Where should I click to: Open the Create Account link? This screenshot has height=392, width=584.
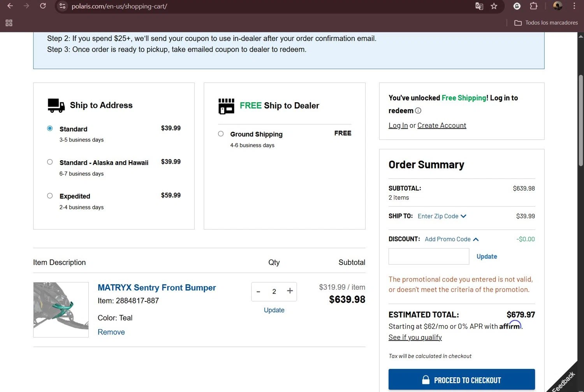point(442,125)
